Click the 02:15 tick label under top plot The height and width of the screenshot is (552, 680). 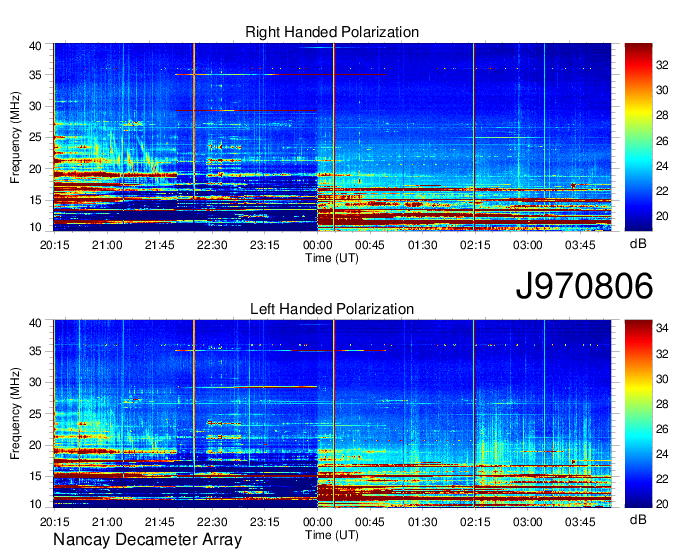[x=475, y=245]
